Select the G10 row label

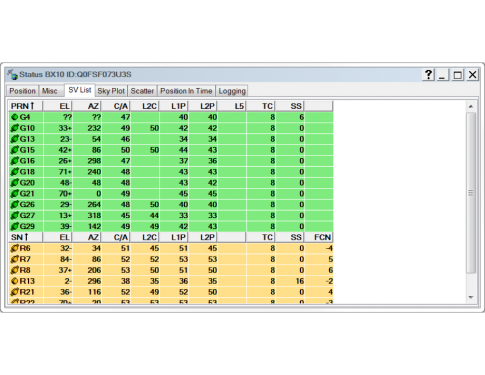pyautogui.click(x=27, y=128)
